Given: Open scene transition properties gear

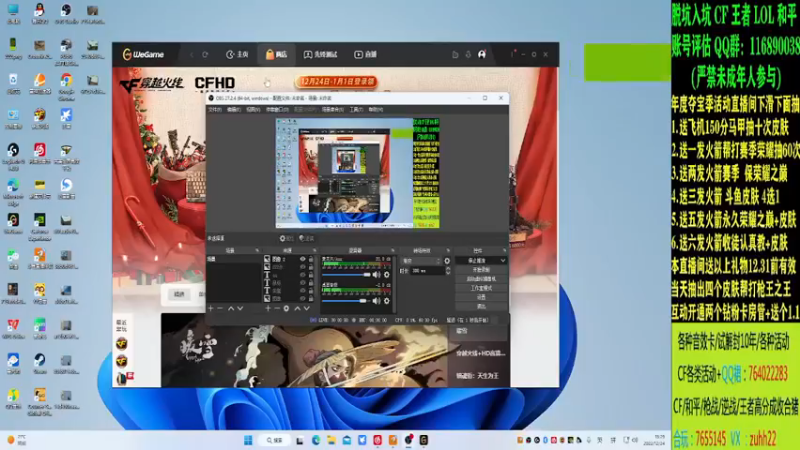Looking at the screenshot, I should click(447, 261).
